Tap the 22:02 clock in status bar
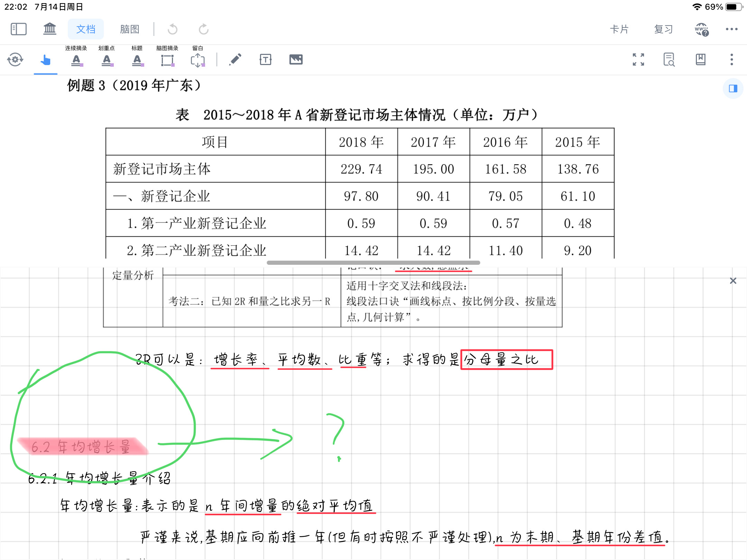Image resolution: width=747 pixels, height=560 pixels. 16,7
